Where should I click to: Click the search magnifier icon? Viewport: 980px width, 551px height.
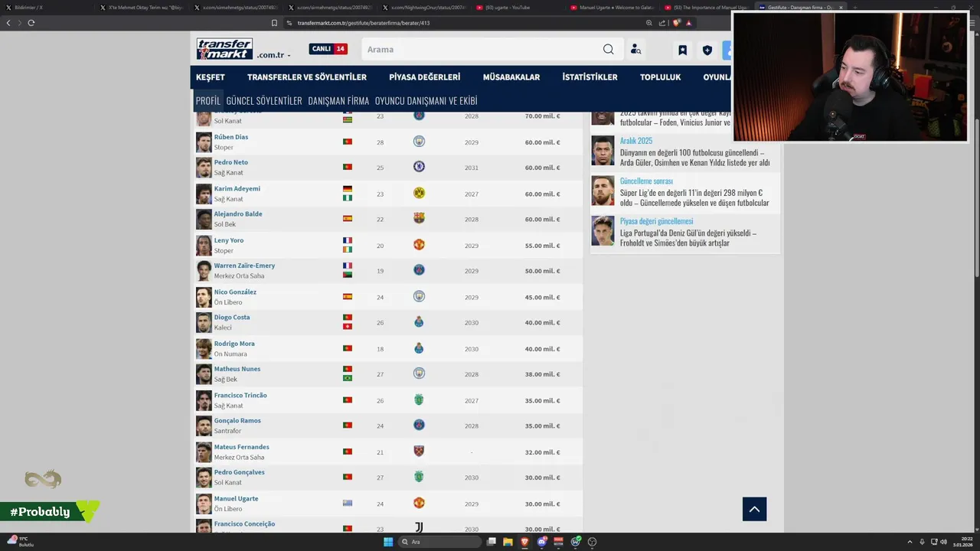[x=608, y=49]
